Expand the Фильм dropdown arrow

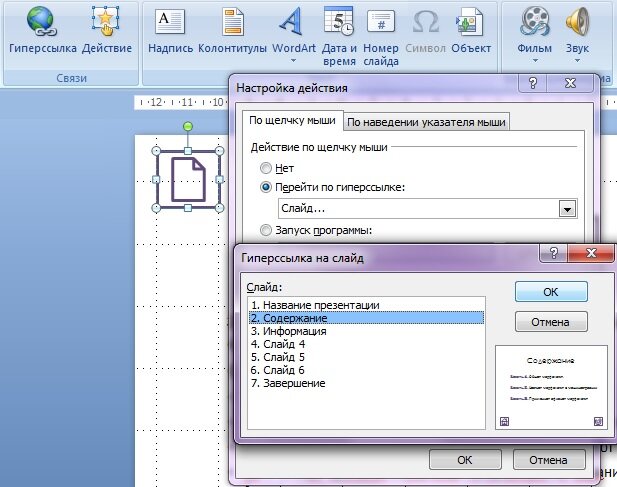click(535, 61)
